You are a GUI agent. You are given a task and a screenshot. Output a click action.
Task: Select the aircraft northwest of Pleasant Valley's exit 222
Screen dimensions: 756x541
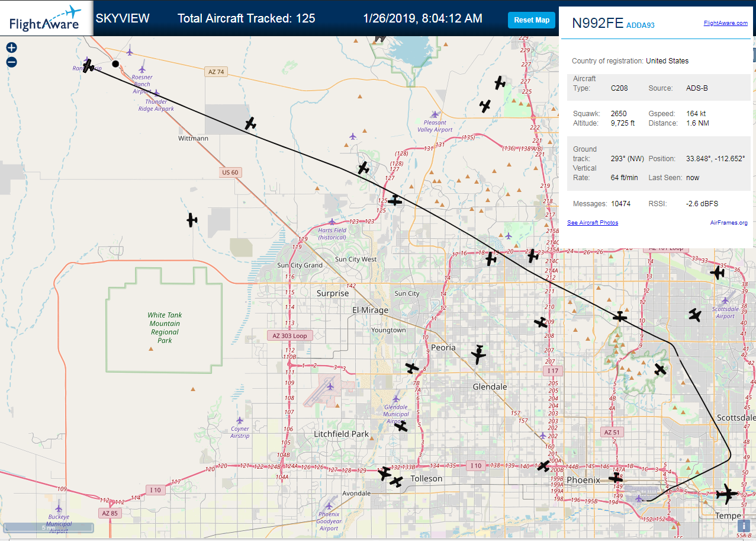click(485, 106)
